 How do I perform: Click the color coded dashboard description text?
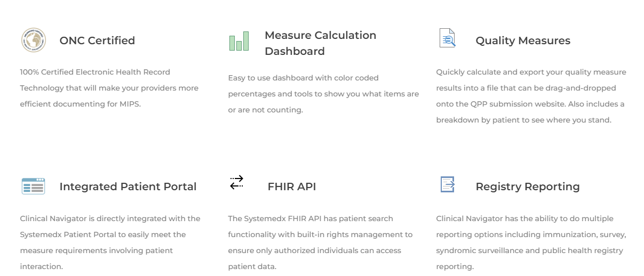pyautogui.click(x=323, y=94)
